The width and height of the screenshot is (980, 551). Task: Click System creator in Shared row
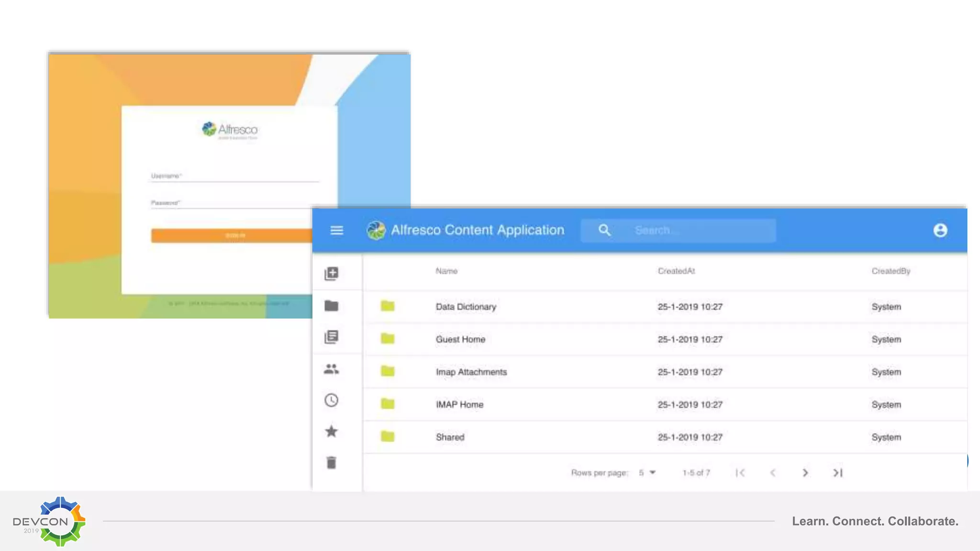[x=886, y=437]
